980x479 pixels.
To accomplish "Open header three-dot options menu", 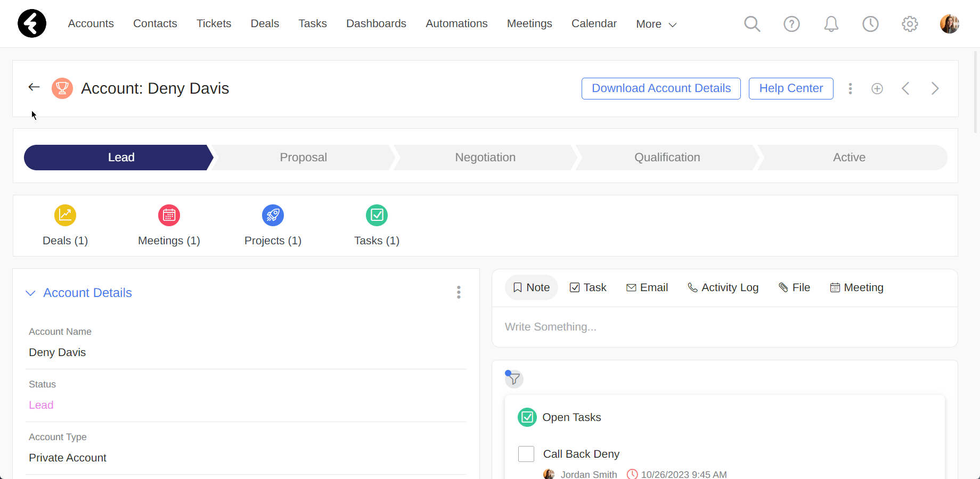I will [850, 89].
